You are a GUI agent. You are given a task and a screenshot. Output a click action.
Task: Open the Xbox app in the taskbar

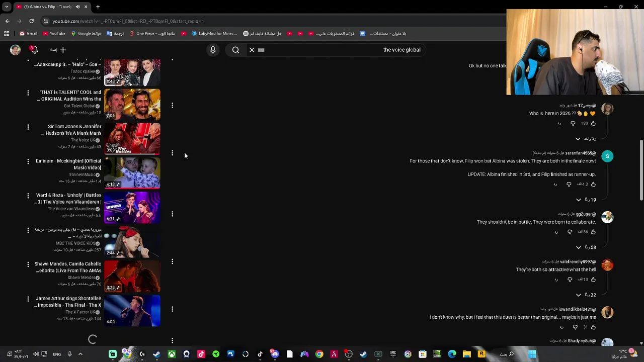(172, 354)
